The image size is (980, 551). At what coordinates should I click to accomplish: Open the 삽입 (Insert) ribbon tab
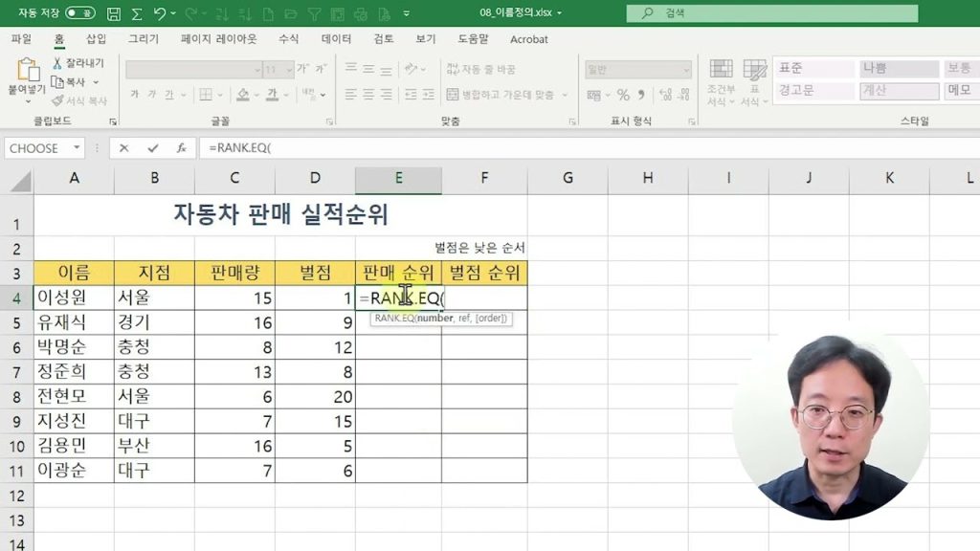(x=96, y=39)
